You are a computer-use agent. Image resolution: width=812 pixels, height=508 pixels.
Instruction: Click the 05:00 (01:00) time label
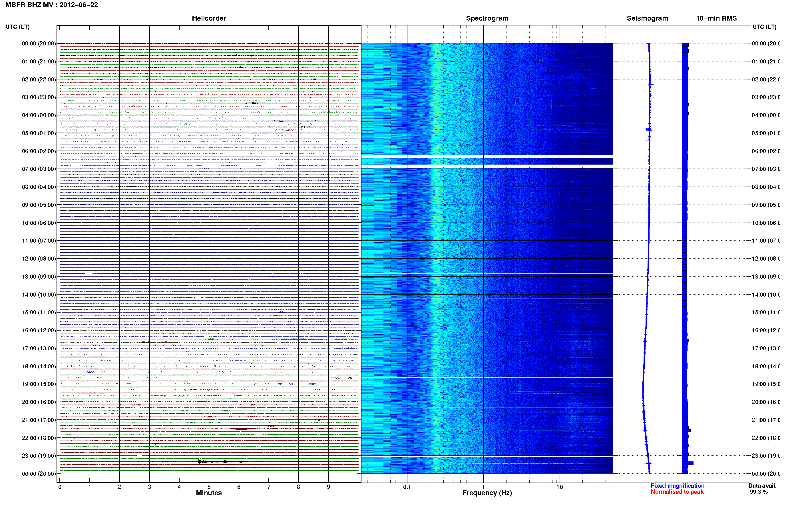click(39, 133)
